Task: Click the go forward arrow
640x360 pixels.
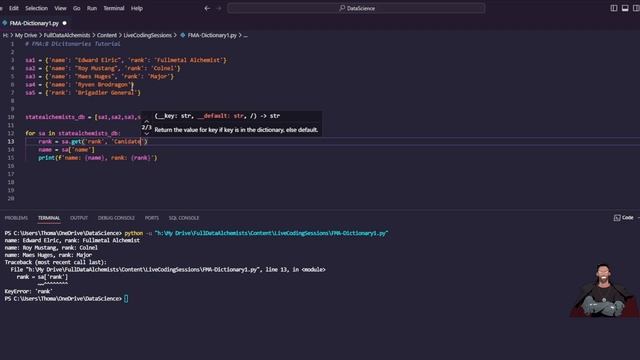Action: tap(219, 8)
